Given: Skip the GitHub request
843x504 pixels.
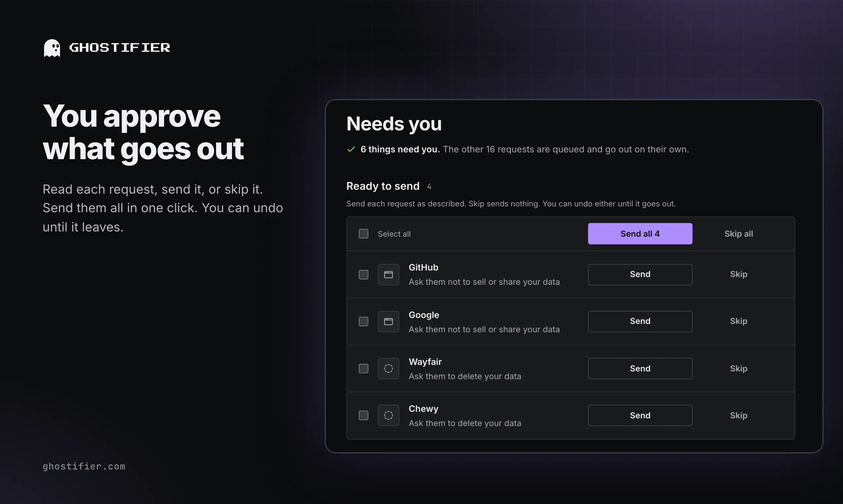Looking at the screenshot, I should coord(738,275).
